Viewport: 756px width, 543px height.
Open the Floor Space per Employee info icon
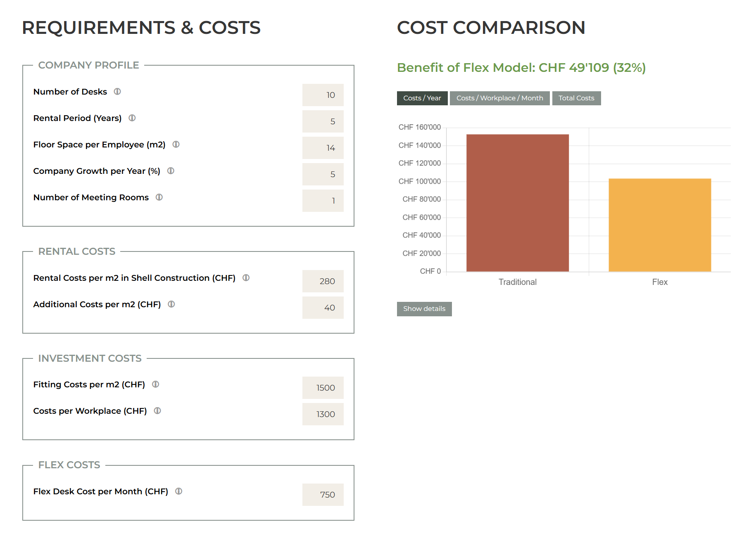[x=176, y=145]
